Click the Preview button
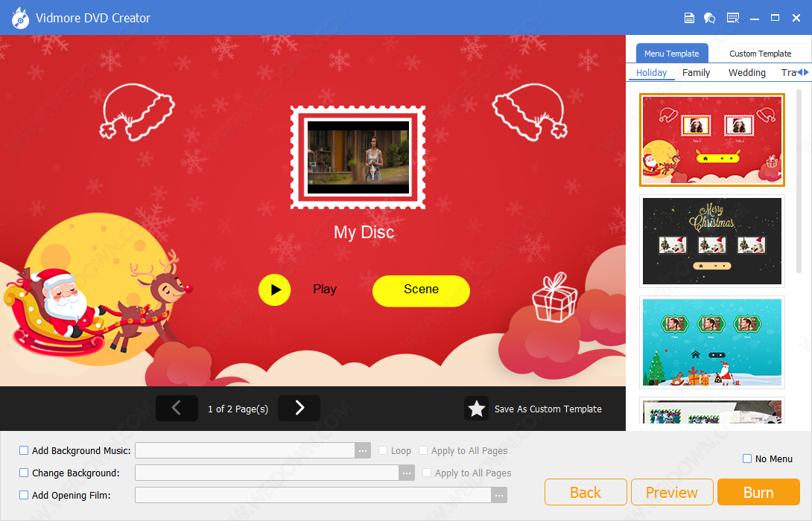Screen dimensions: 812x521 click(x=672, y=492)
